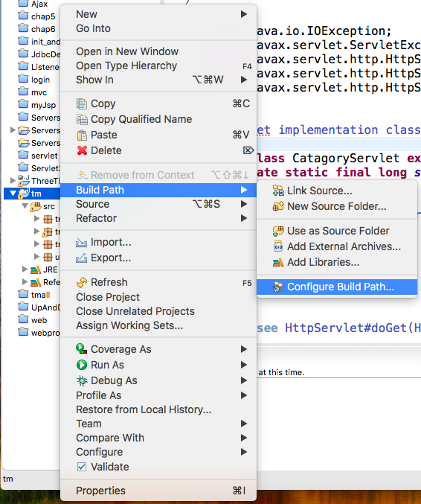421x504 pixels.
Task: Select the login project
Action: click(x=40, y=80)
